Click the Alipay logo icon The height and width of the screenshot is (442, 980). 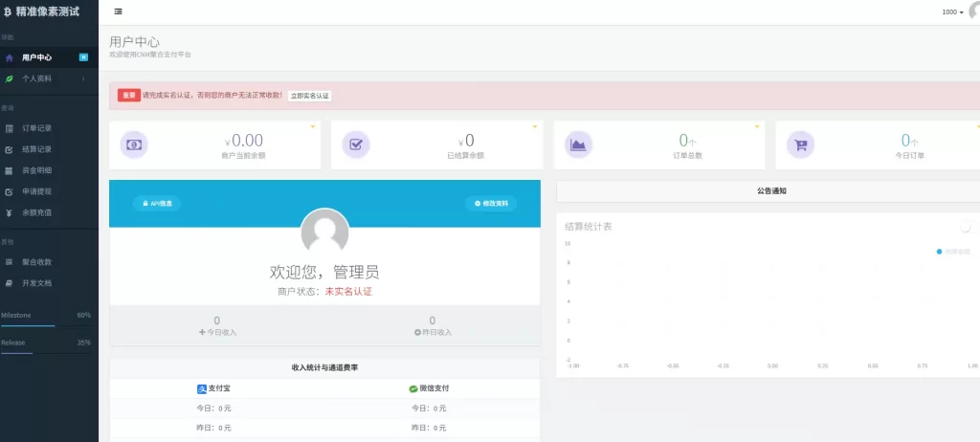202,388
